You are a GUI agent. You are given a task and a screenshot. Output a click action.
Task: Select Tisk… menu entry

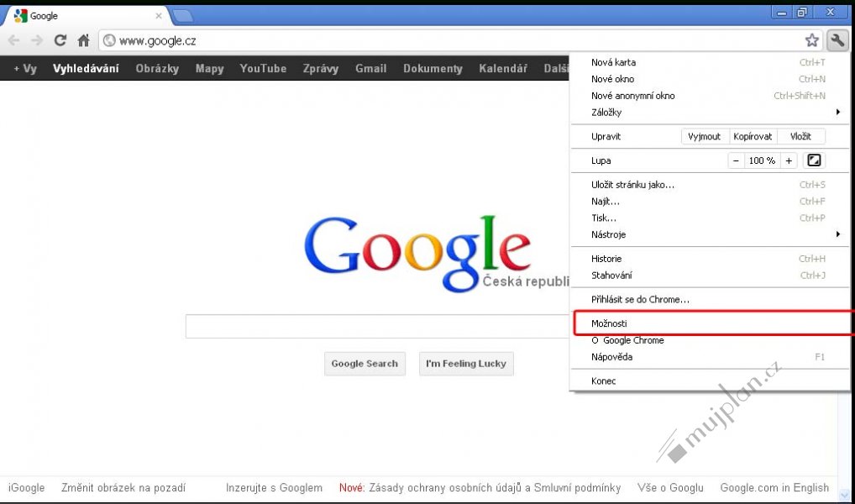coord(710,218)
